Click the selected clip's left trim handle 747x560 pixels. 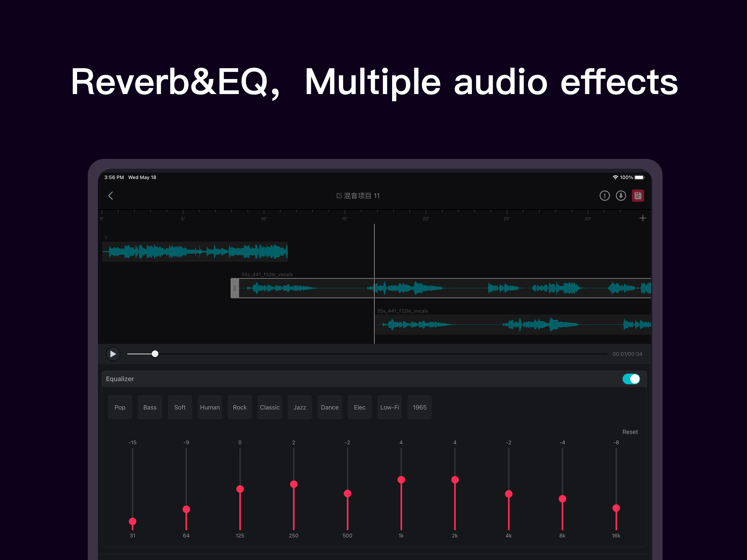tap(235, 288)
